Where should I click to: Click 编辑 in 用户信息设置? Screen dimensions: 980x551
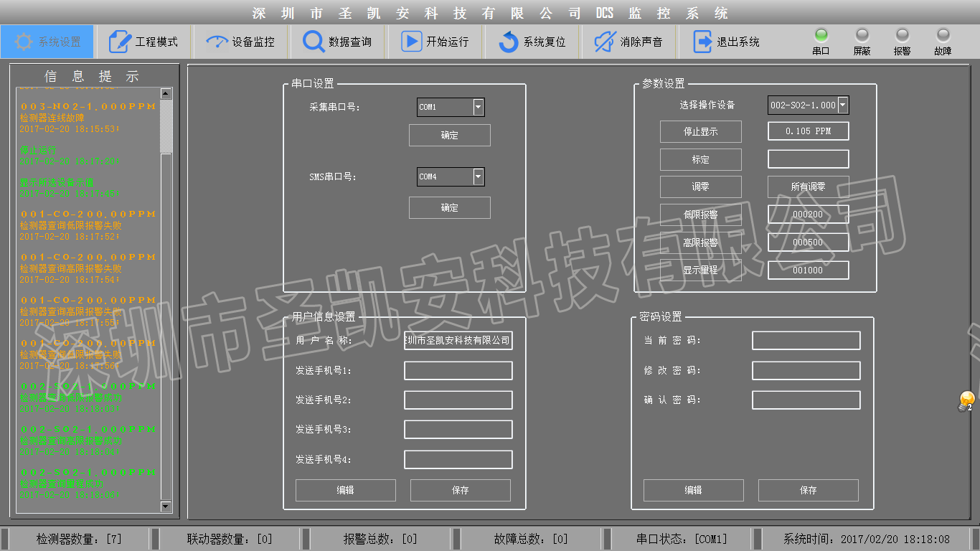[346, 490]
